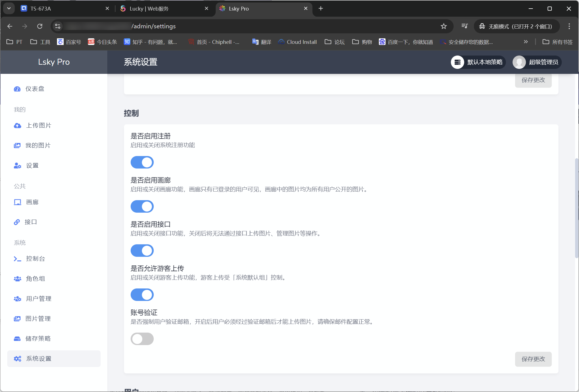The height and width of the screenshot is (392, 579).
Task: Toggle the 是否启用接口 switch
Action: click(142, 251)
